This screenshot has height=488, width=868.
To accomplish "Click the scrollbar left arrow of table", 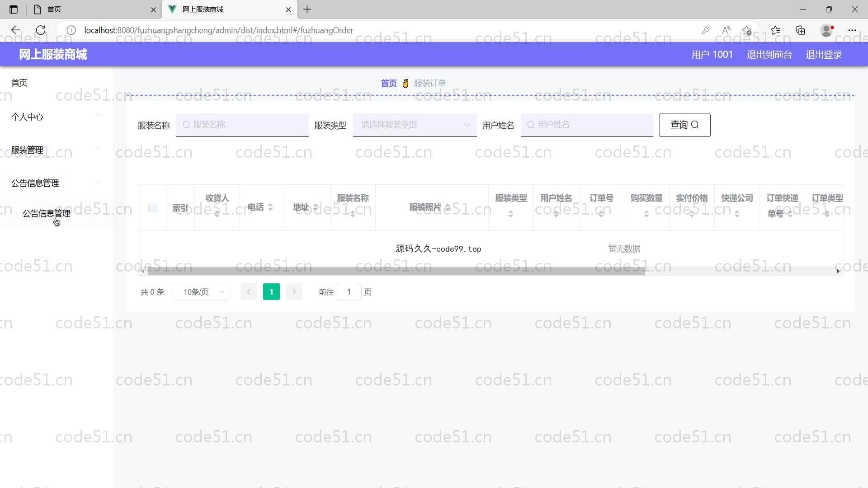I will (x=143, y=271).
